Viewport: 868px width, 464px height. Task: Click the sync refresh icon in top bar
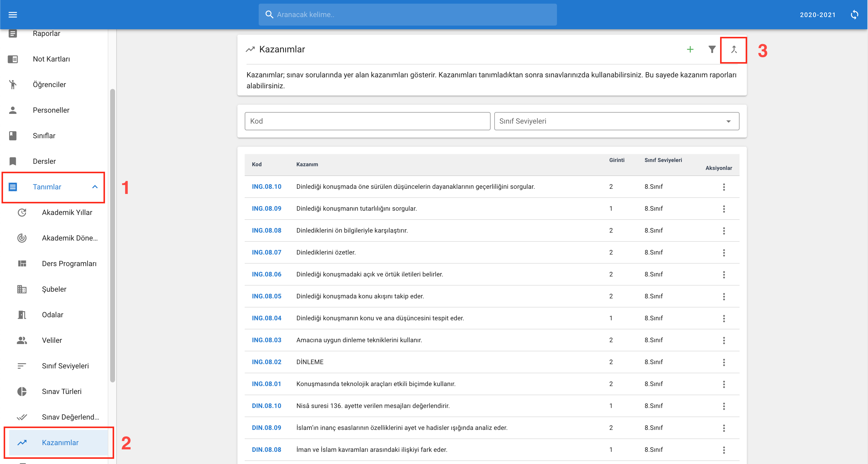855,15
